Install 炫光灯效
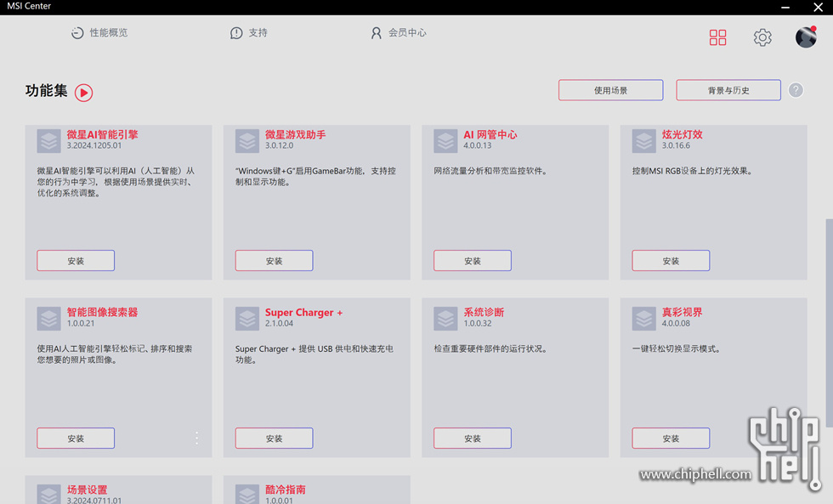This screenshot has height=504, width=833. point(671,261)
